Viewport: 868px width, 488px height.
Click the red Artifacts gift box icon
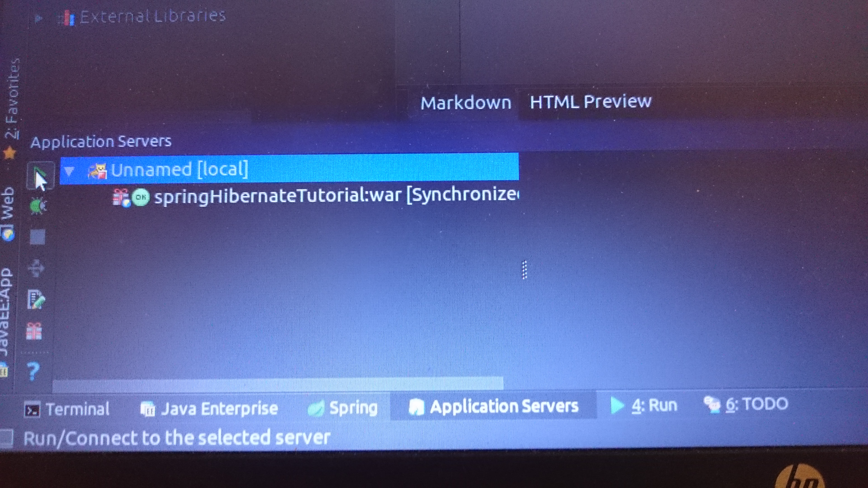pos(34,331)
